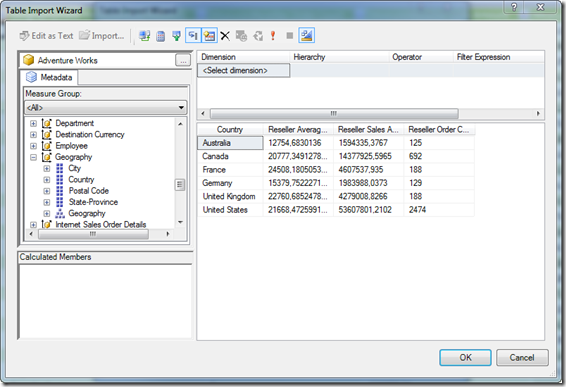Click the Reseller Sales A... column header

click(368, 130)
